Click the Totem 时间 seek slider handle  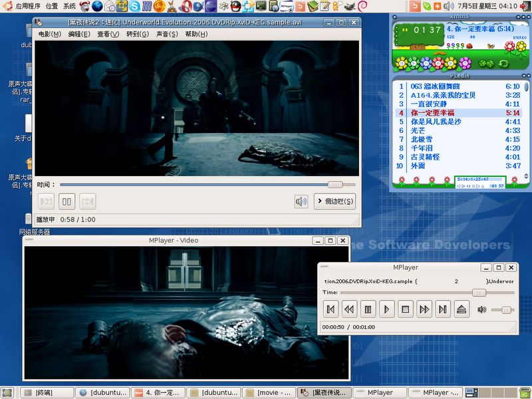tap(335, 185)
